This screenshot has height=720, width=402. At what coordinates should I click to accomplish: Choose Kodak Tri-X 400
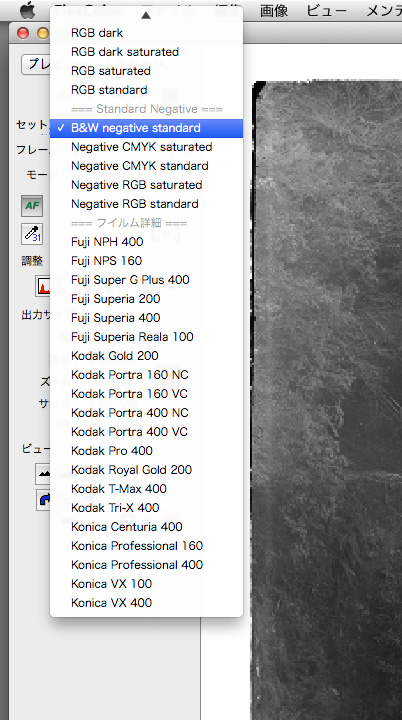pos(146,508)
